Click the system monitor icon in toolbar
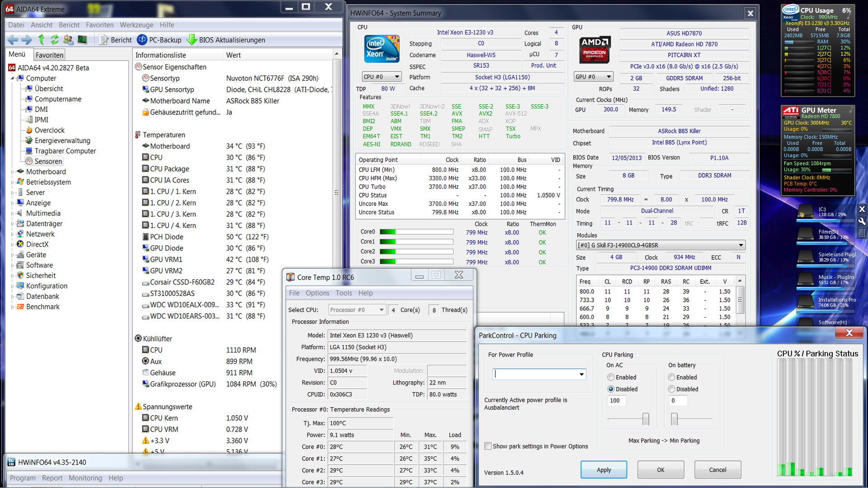 coord(82,40)
